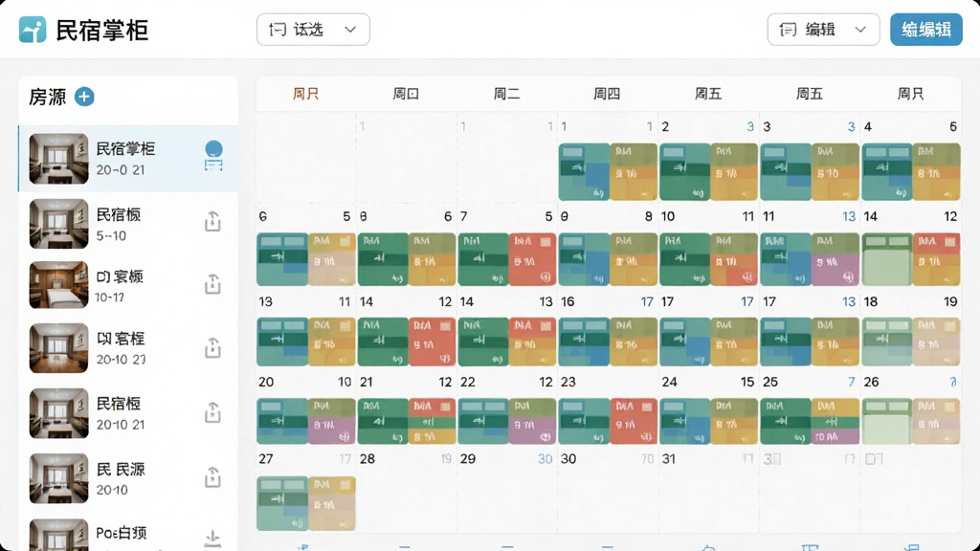Open the yellow booking block on day 2

(x=734, y=172)
